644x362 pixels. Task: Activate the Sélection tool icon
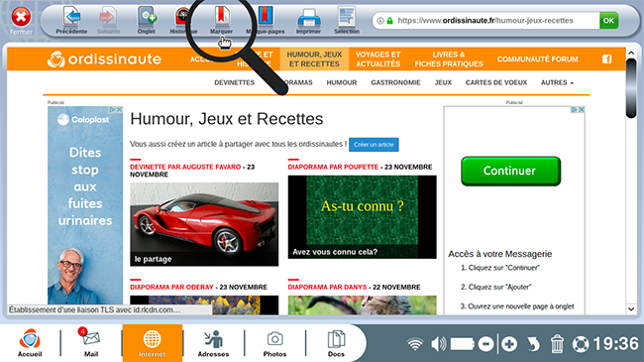[x=347, y=17]
